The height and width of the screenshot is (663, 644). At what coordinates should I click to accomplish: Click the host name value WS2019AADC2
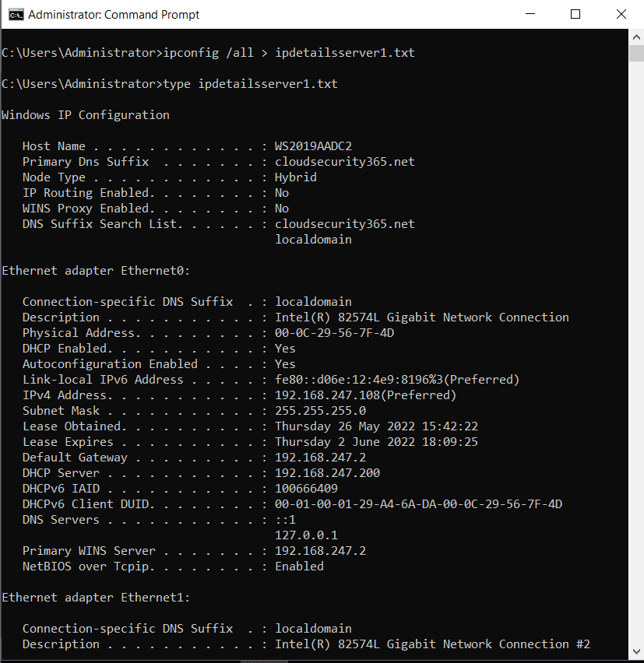[313, 146]
